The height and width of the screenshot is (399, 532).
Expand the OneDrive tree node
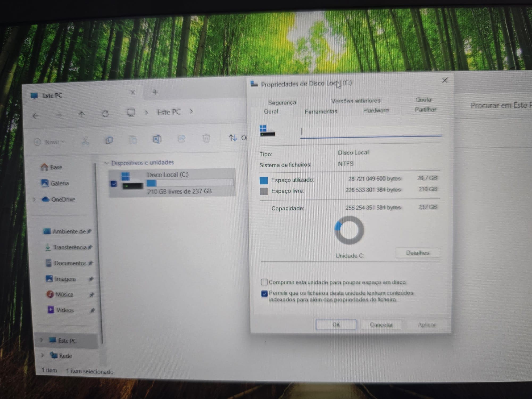34,199
